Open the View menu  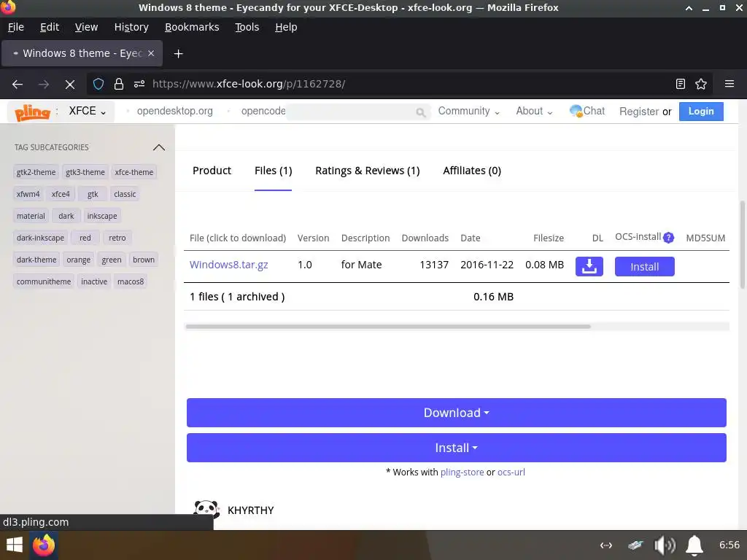[x=86, y=27]
